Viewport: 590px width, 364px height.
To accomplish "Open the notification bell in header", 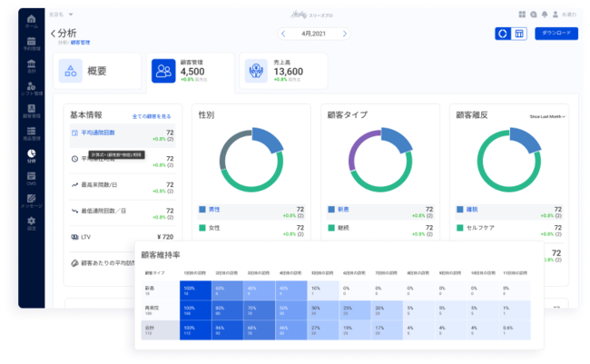I will (x=545, y=15).
